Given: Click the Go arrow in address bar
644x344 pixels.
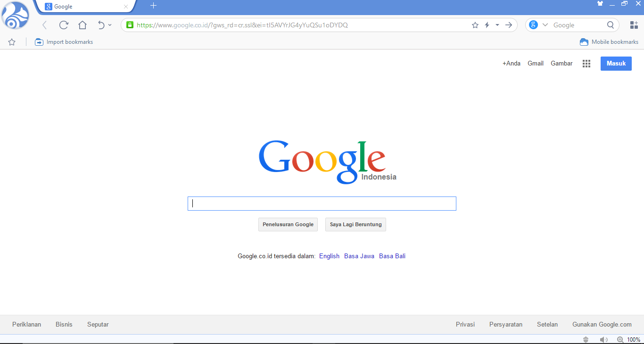Looking at the screenshot, I should click(509, 25).
